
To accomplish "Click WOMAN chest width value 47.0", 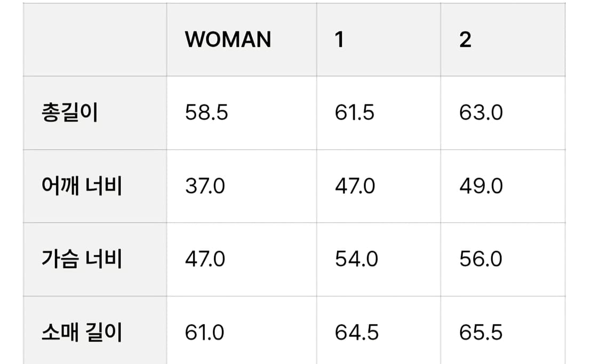I will [205, 260].
